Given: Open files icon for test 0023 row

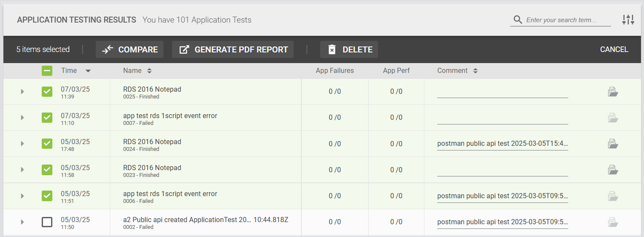Looking at the screenshot, I should pyautogui.click(x=613, y=170).
